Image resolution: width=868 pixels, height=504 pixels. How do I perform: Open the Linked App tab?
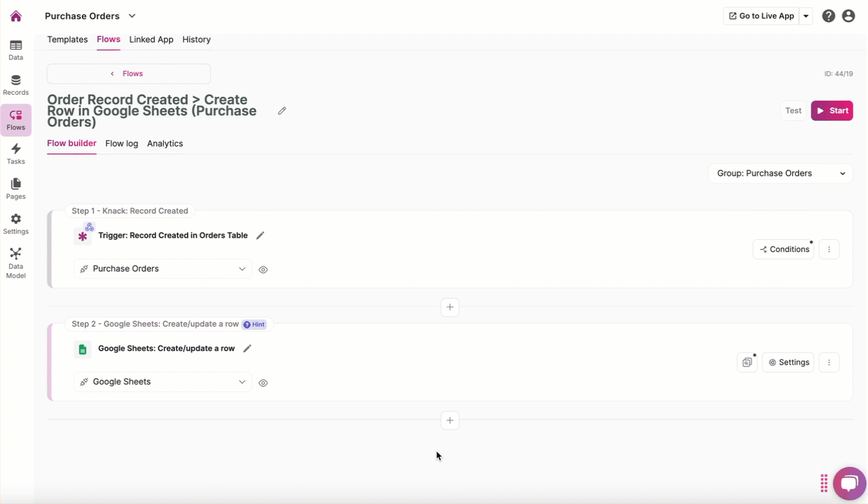(151, 39)
